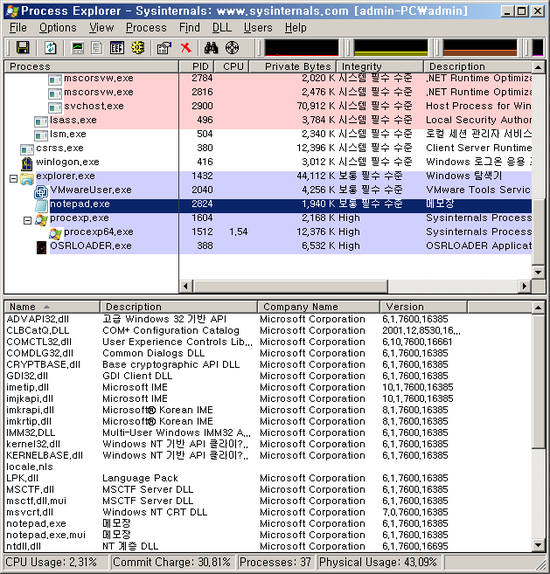Click the yellow commit history graph
The height and width of the screenshot is (574, 550).
(391, 48)
